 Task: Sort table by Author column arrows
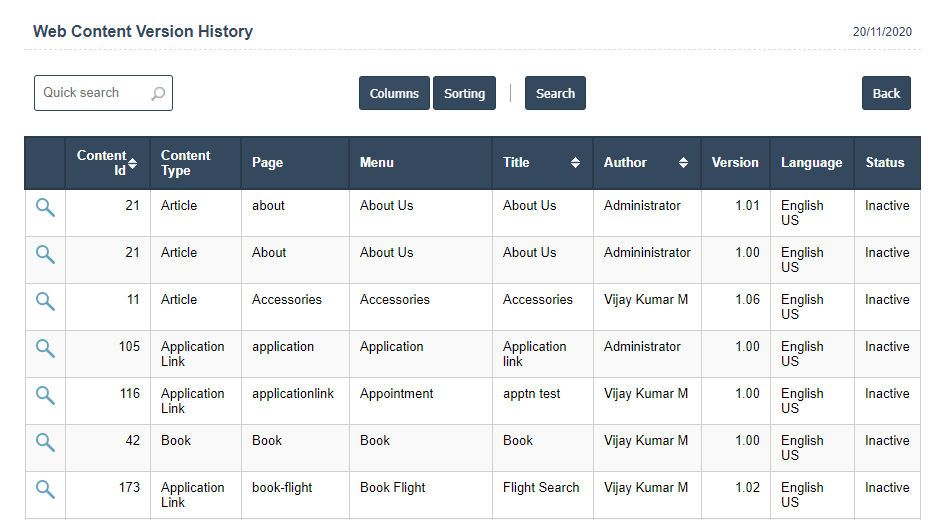coord(683,163)
